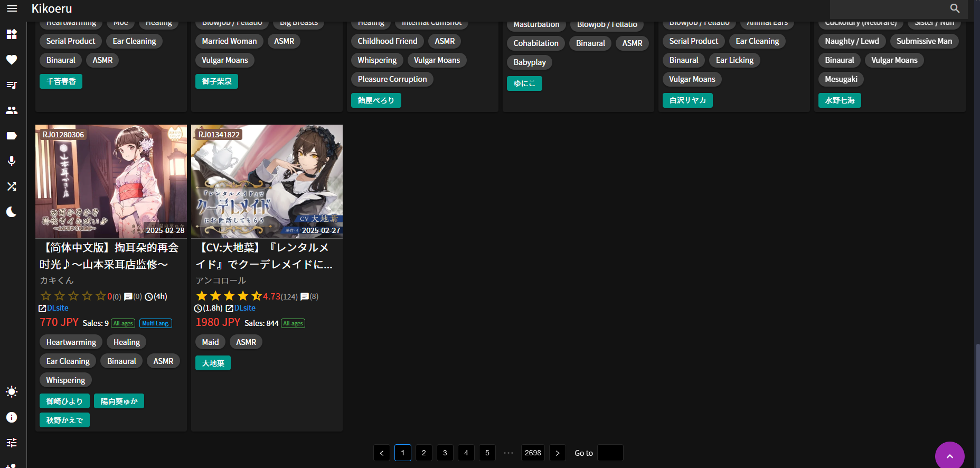Click the review comment icon showing (8)
Screen dimensions: 980x468
pos(305,296)
